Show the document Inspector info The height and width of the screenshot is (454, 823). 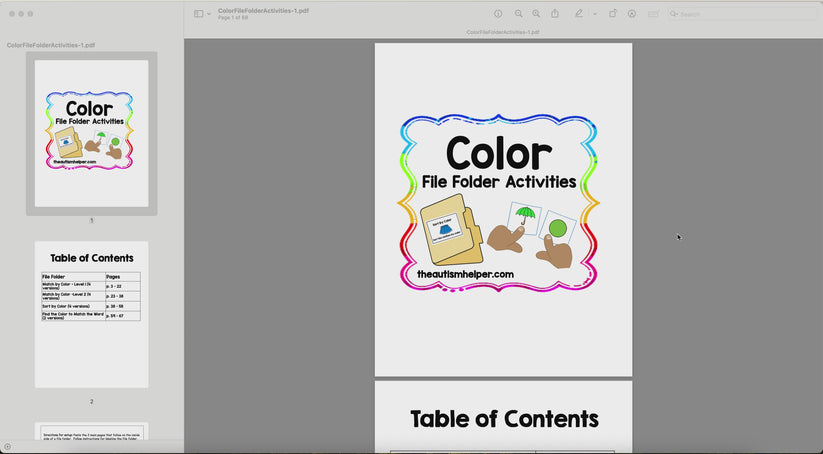pyautogui.click(x=498, y=14)
